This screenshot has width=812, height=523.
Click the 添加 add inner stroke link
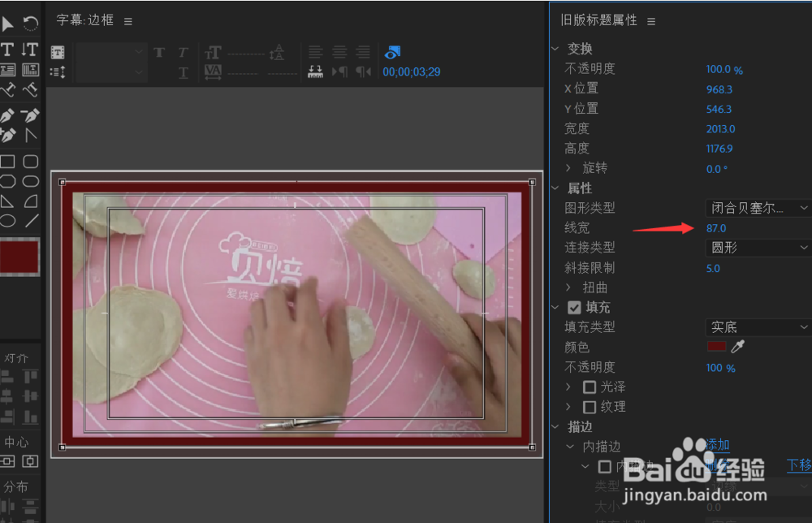coord(718,445)
